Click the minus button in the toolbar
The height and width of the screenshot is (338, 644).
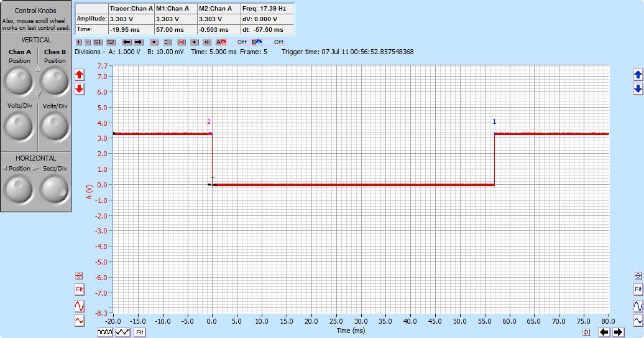[87, 42]
